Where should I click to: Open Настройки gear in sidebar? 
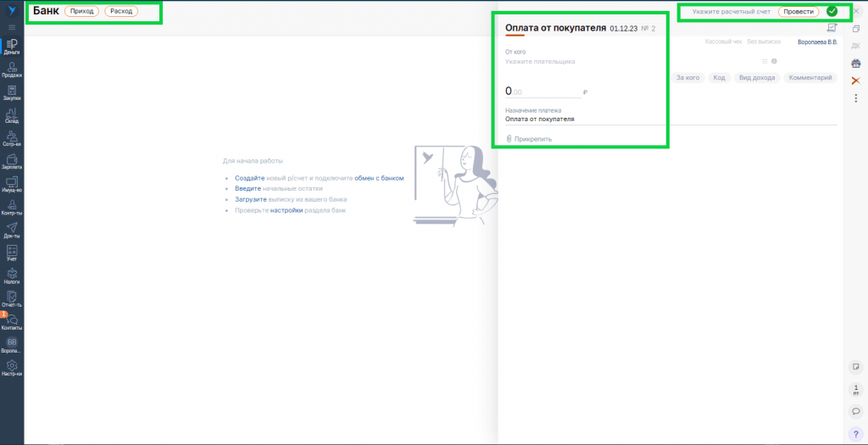[12, 367]
